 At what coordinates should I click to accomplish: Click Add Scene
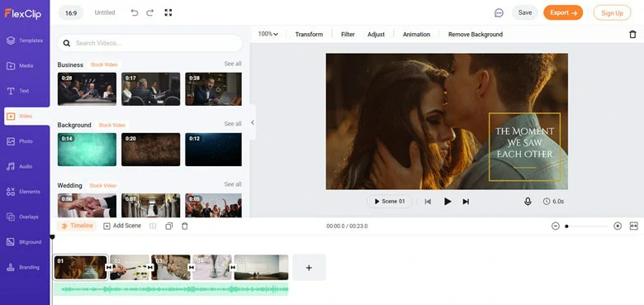point(122,226)
